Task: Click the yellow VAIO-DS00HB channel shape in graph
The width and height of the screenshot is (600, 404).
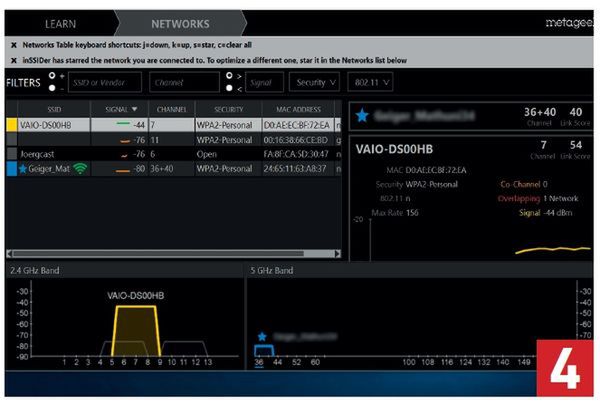Action: click(x=136, y=331)
